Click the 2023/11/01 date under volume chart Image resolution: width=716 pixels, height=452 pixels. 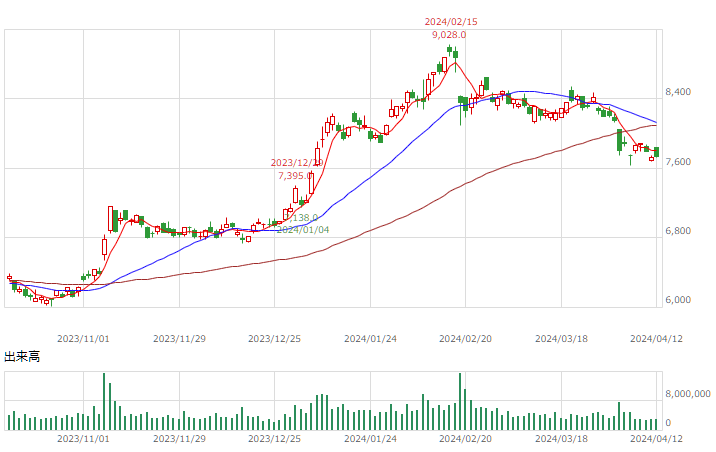coord(83,439)
